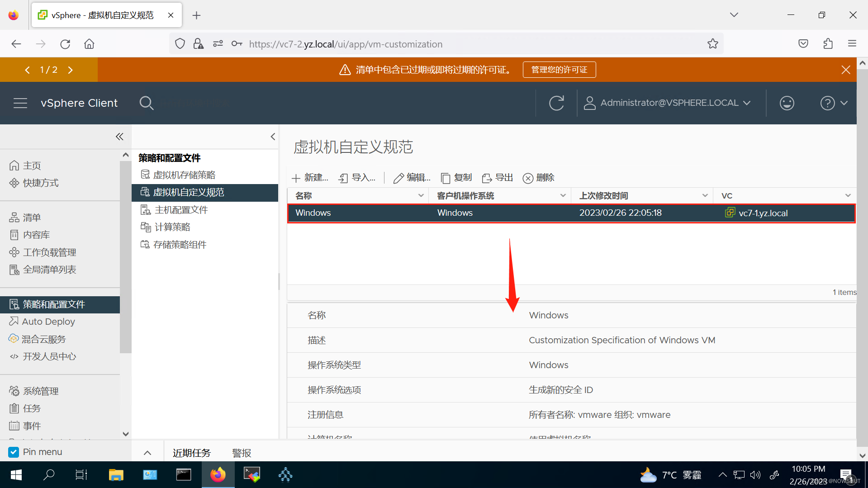Open Shortcuts in the sidebar
868x488 pixels.
pos(34,183)
